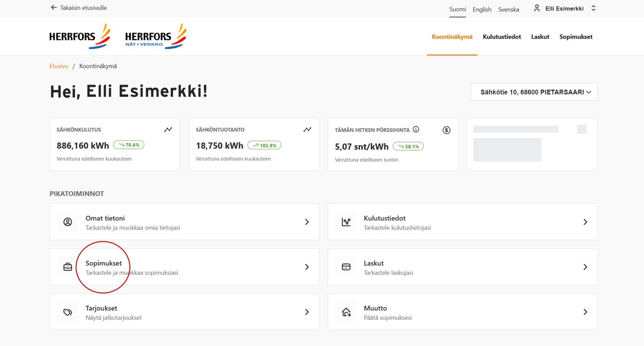Click the 18,750 kWh production value
Viewport: 644px width, 346px height.
click(219, 145)
